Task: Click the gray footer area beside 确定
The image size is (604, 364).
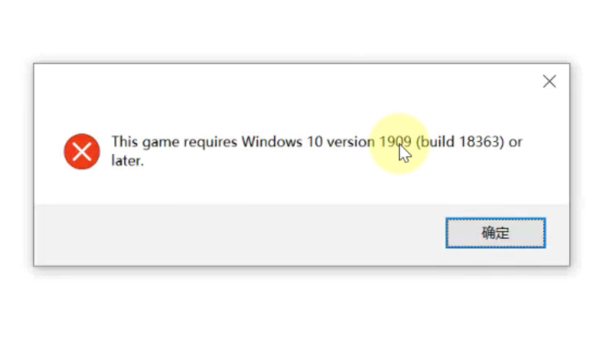Action: pyautogui.click(x=239, y=234)
